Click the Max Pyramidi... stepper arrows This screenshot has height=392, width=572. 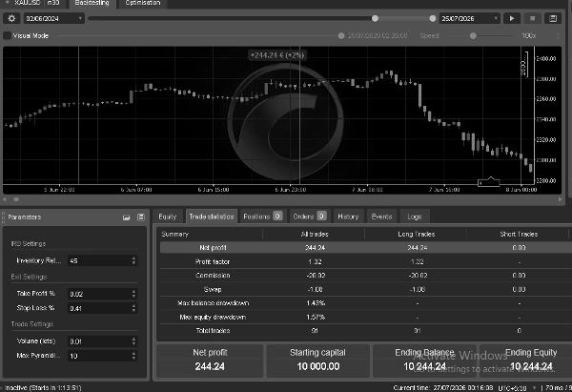point(133,356)
